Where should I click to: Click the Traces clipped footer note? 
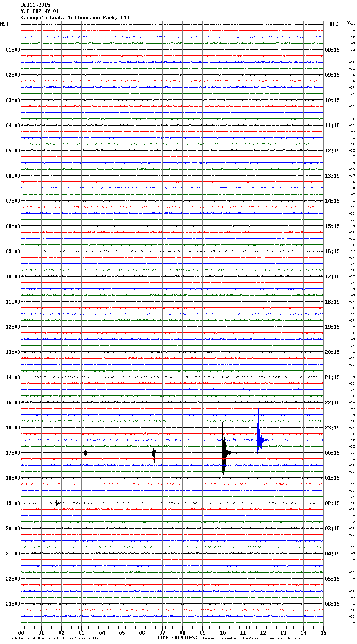click(254, 639)
